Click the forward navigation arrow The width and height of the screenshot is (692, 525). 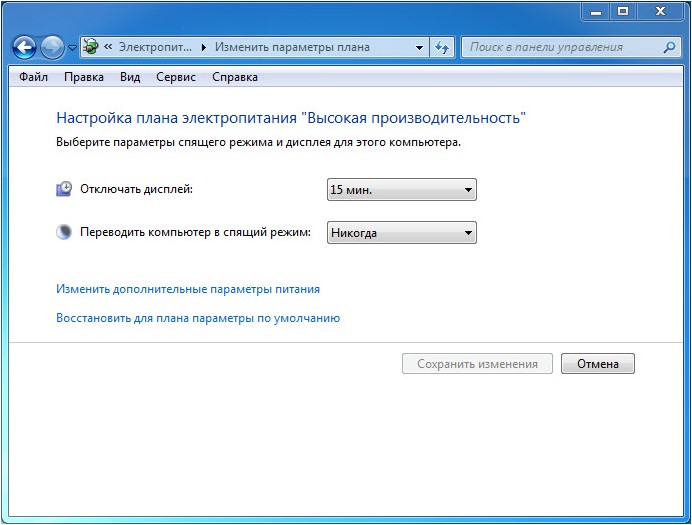(x=52, y=47)
